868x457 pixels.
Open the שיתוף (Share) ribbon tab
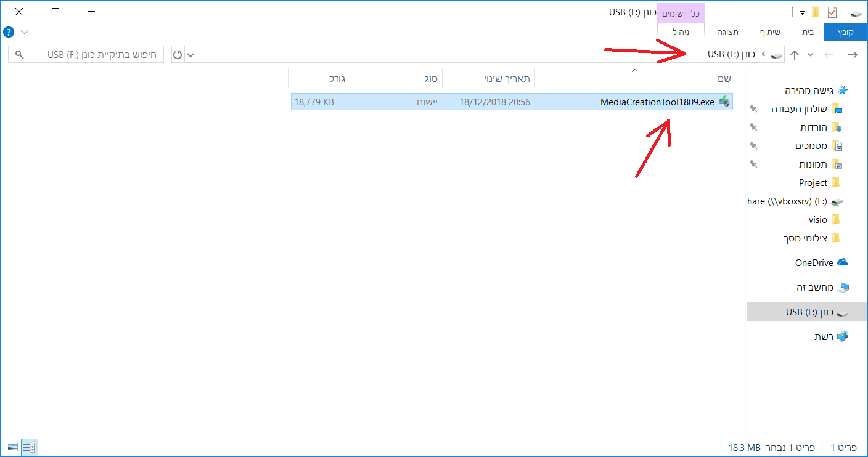pyautogui.click(x=770, y=32)
